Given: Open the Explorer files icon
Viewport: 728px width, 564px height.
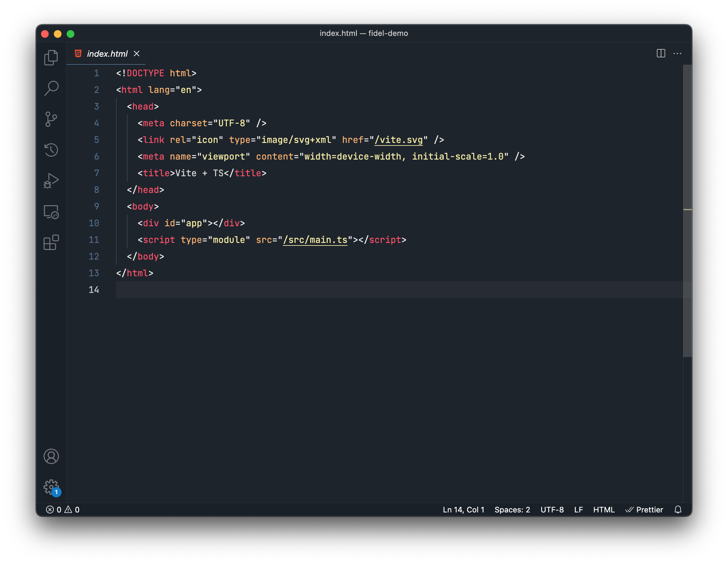Looking at the screenshot, I should click(51, 58).
